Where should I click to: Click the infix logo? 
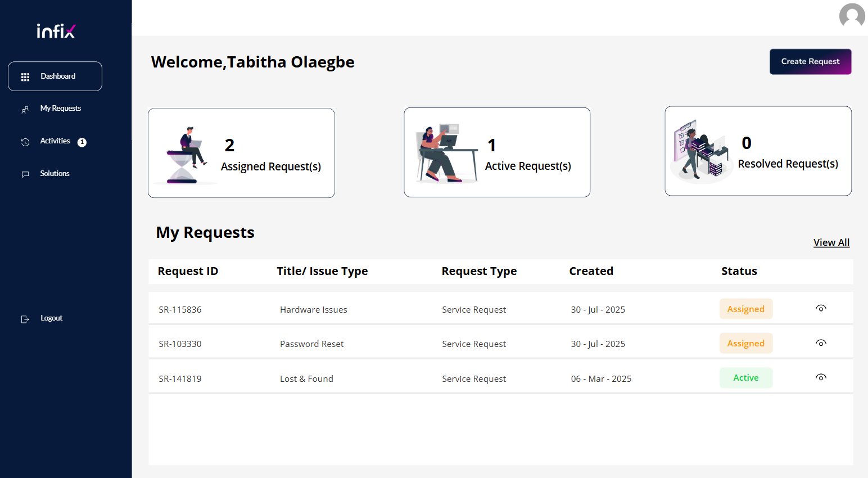56,31
